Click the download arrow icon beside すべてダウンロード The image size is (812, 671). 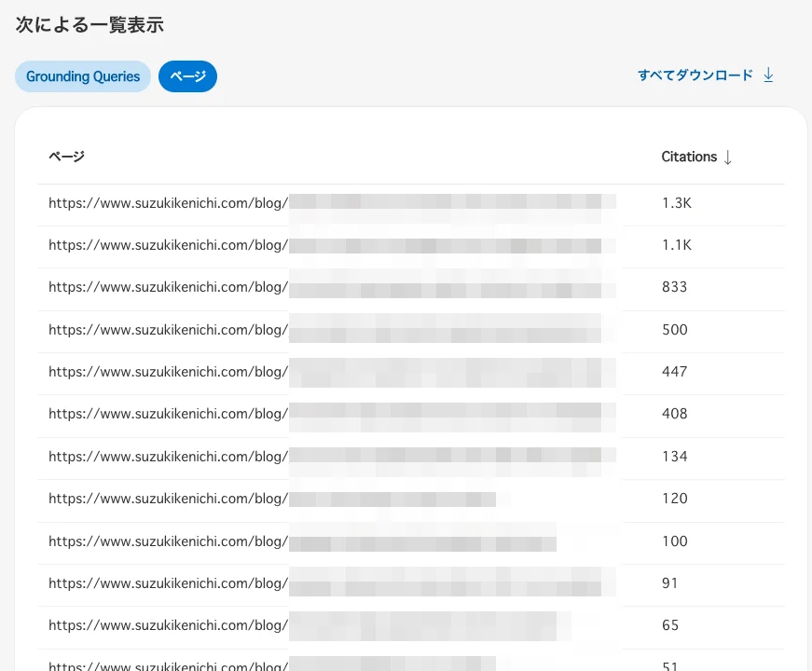pos(767,75)
